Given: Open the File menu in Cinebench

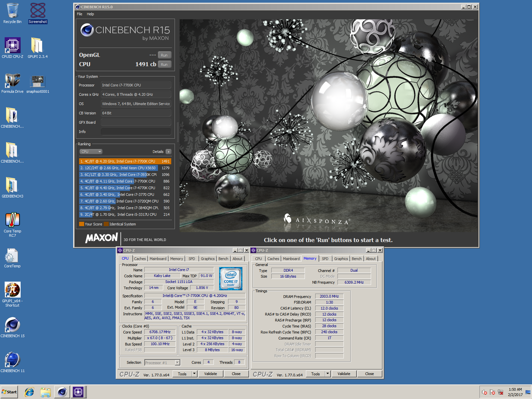Looking at the screenshot, I should [79, 14].
